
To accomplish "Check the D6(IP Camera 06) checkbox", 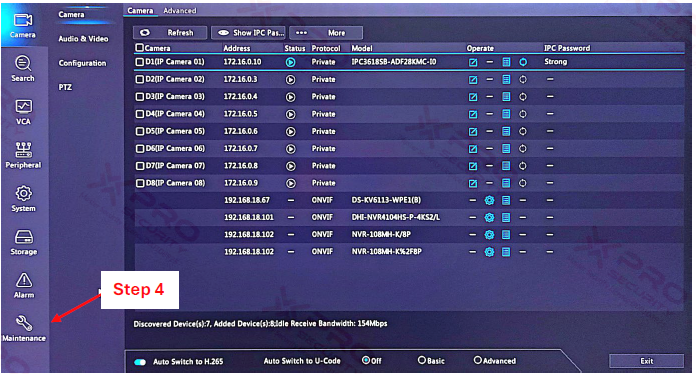I will pyautogui.click(x=139, y=149).
